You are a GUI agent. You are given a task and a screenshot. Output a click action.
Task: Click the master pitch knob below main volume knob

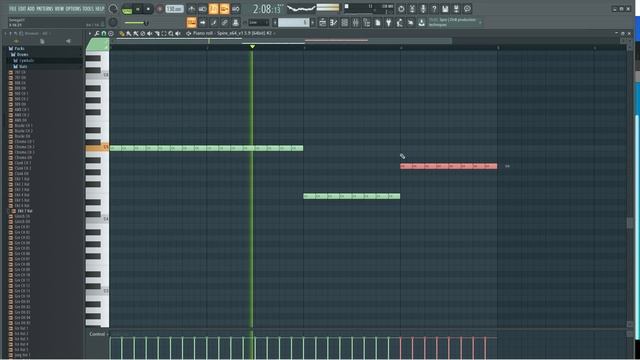click(x=113, y=23)
